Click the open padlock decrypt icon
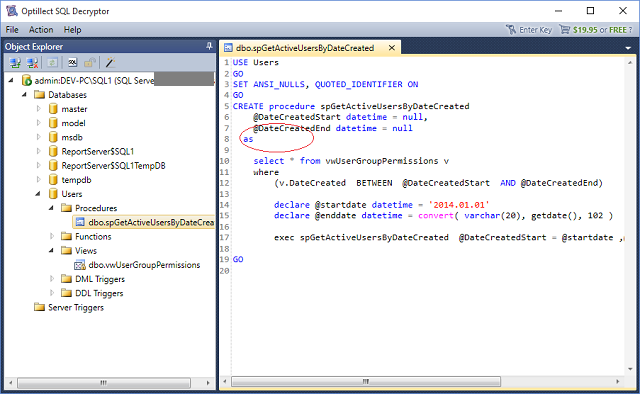640x394 pixels. pyautogui.click(x=89, y=62)
